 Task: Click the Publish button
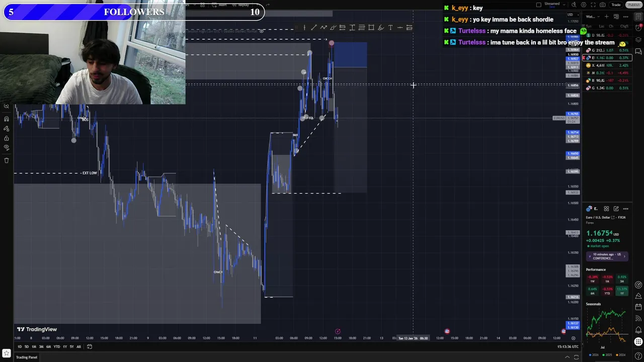633,5
